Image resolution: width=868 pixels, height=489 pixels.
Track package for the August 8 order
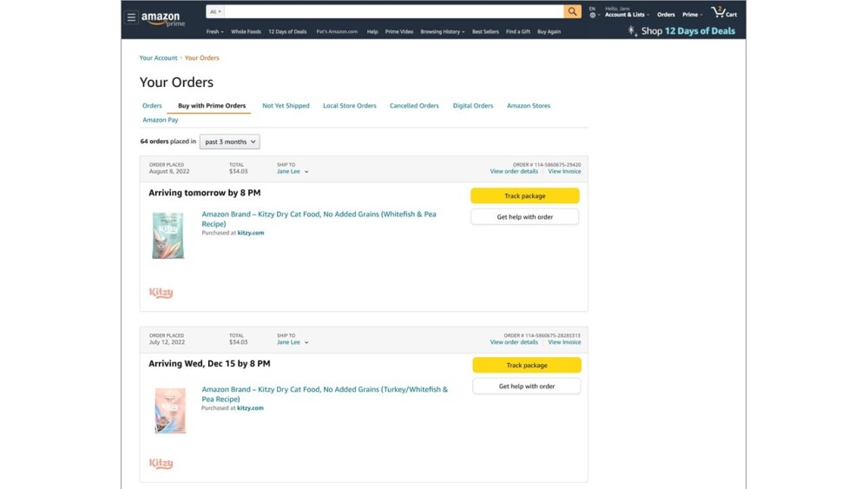[524, 196]
